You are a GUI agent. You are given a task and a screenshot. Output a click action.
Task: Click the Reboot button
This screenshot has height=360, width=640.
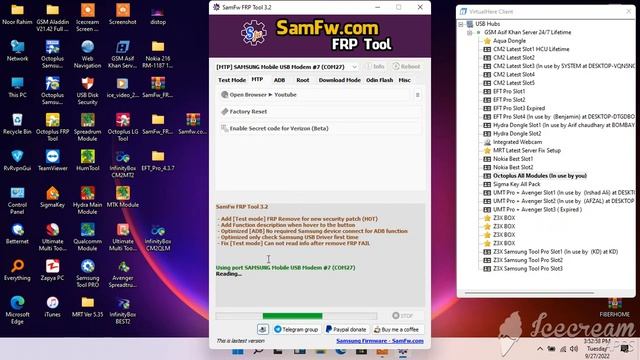pyautogui.click(x=406, y=67)
